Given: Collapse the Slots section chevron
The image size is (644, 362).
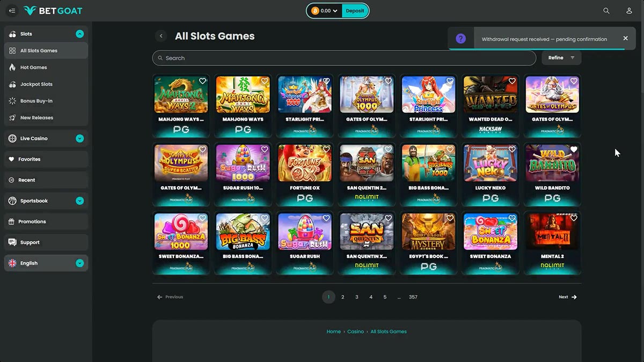Looking at the screenshot, I should coord(80,34).
